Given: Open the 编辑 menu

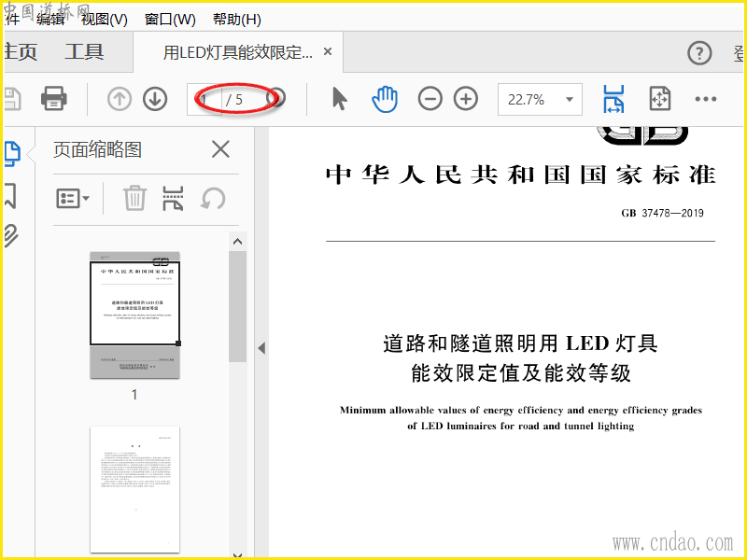Looking at the screenshot, I should (x=50, y=20).
